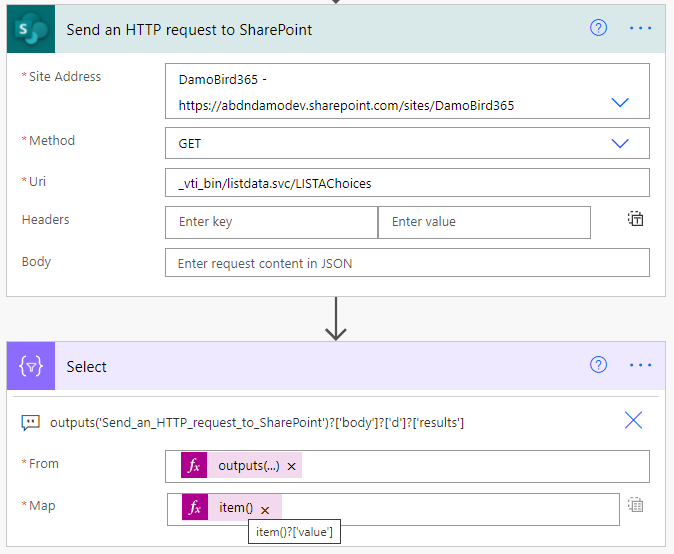Open help for Send an HTTP request action
Viewport: 674px width, 554px height.
(x=598, y=28)
